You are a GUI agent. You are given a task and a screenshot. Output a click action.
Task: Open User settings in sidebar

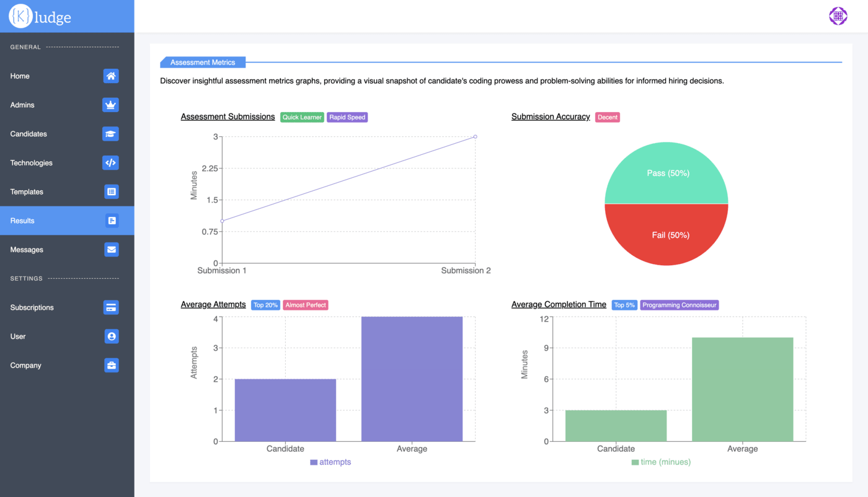coord(67,336)
